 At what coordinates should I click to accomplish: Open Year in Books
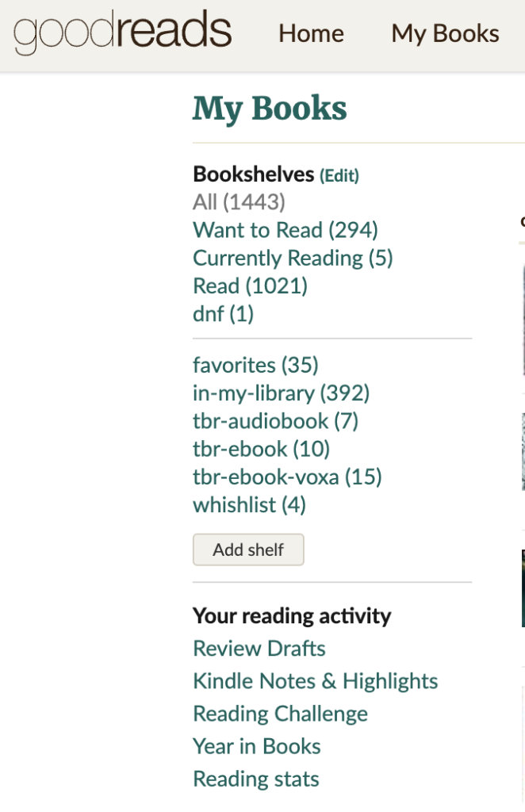click(257, 746)
